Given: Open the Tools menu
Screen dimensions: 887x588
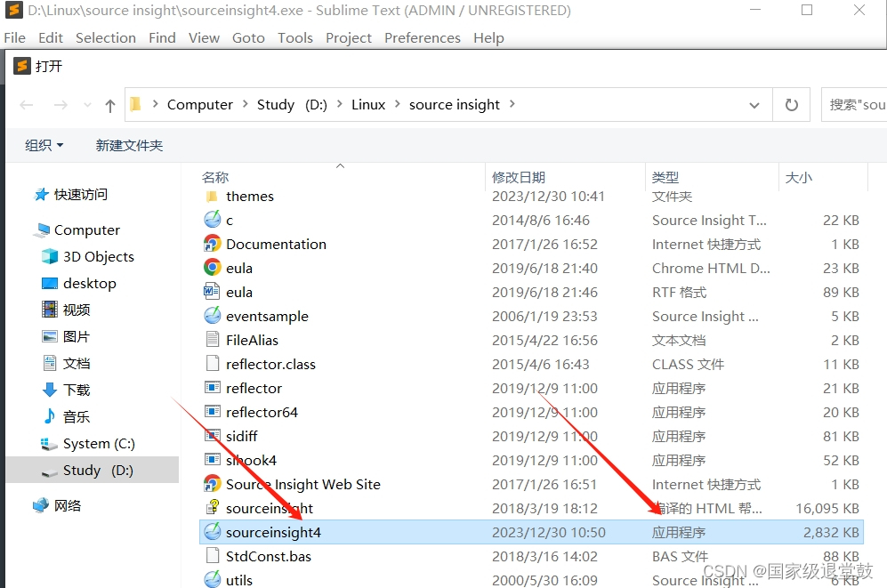Looking at the screenshot, I should point(295,38).
